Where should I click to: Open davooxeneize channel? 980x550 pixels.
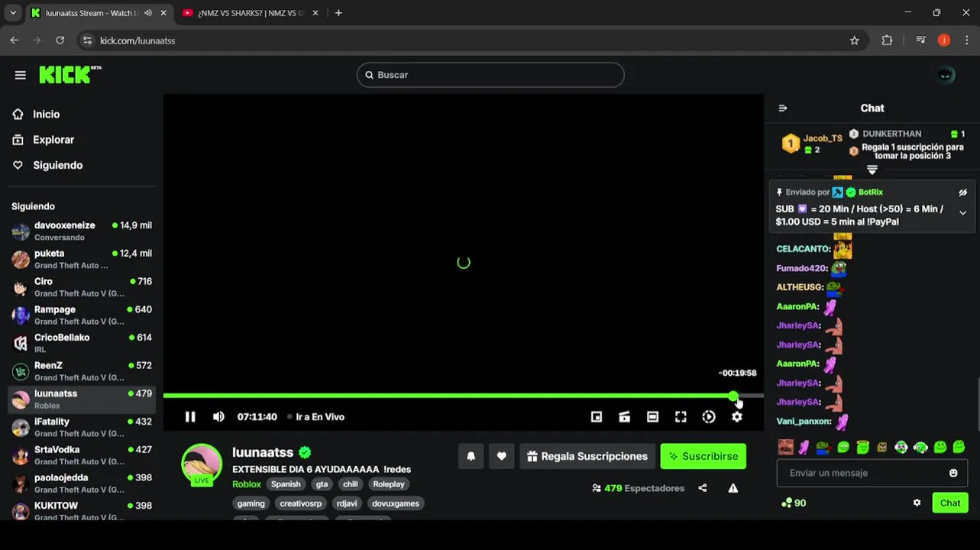[x=82, y=231]
